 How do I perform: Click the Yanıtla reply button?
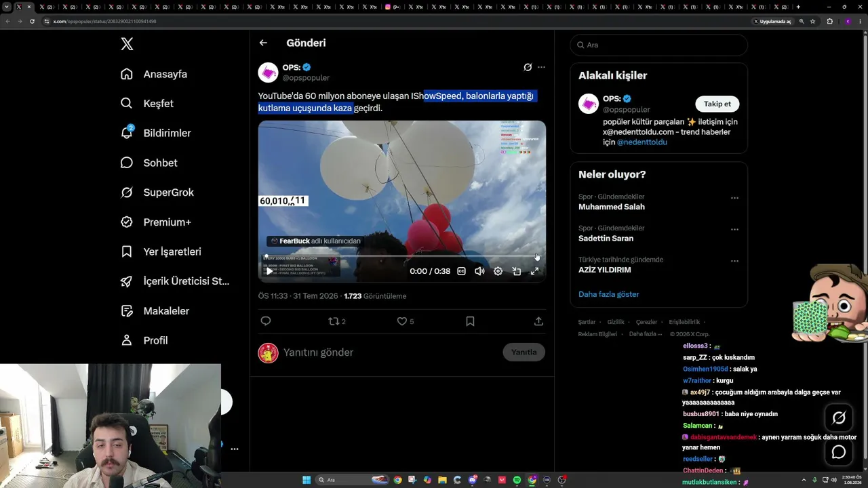pos(524,352)
